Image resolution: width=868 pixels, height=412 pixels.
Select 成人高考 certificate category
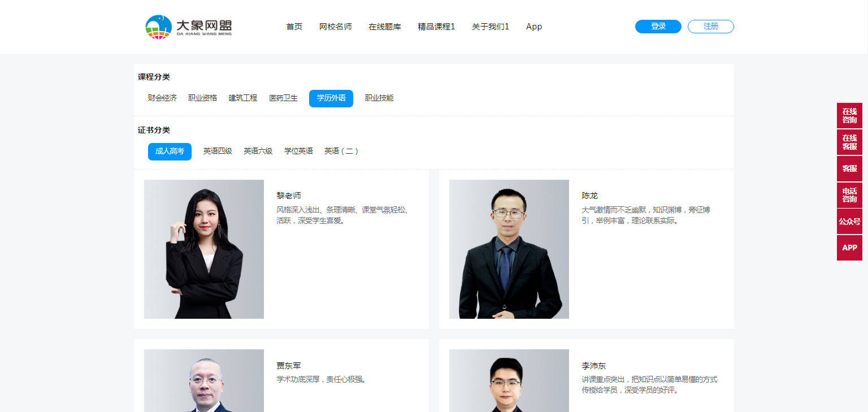170,151
